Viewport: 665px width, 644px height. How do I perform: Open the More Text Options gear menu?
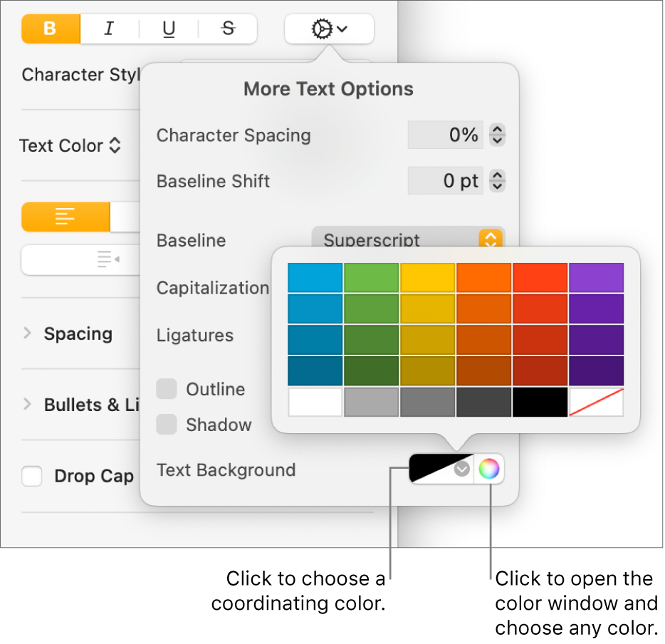pos(328,29)
